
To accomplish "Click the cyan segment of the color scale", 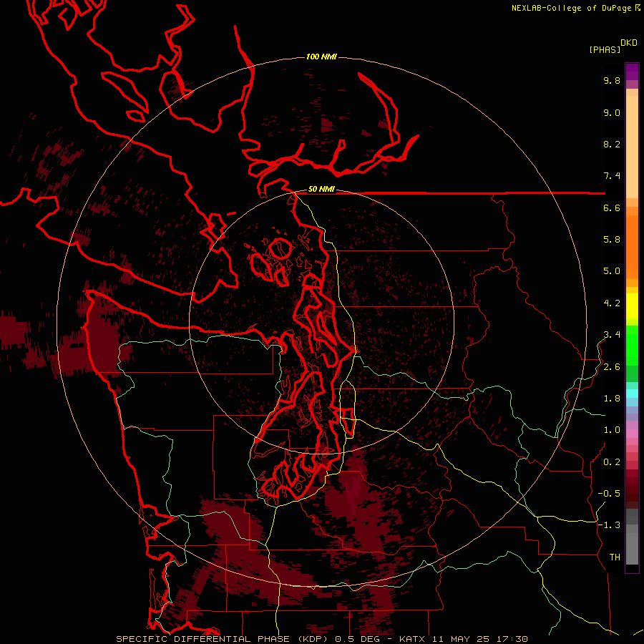I will click(x=632, y=394).
